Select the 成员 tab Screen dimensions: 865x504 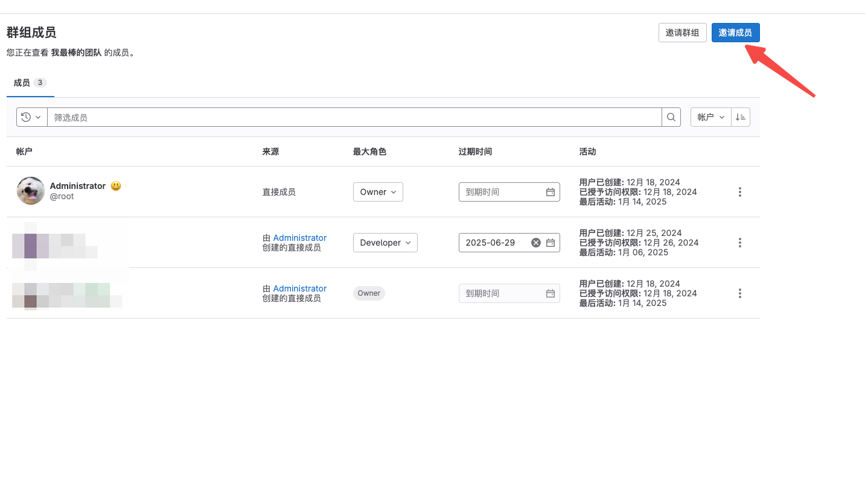click(30, 83)
